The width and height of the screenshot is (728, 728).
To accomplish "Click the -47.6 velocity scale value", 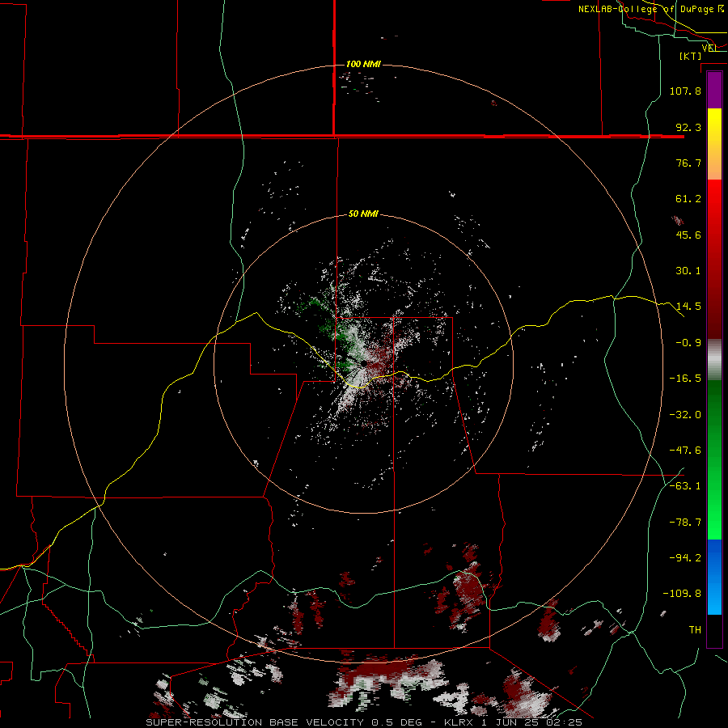I will (685, 451).
